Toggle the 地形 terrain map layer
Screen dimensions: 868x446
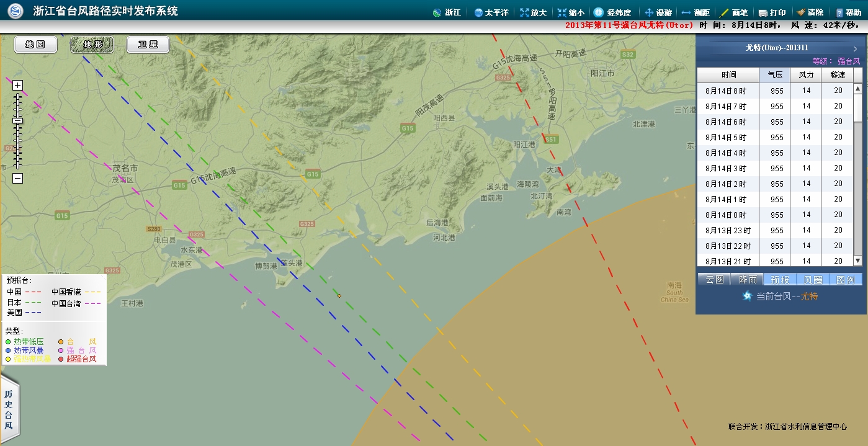(92, 45)
